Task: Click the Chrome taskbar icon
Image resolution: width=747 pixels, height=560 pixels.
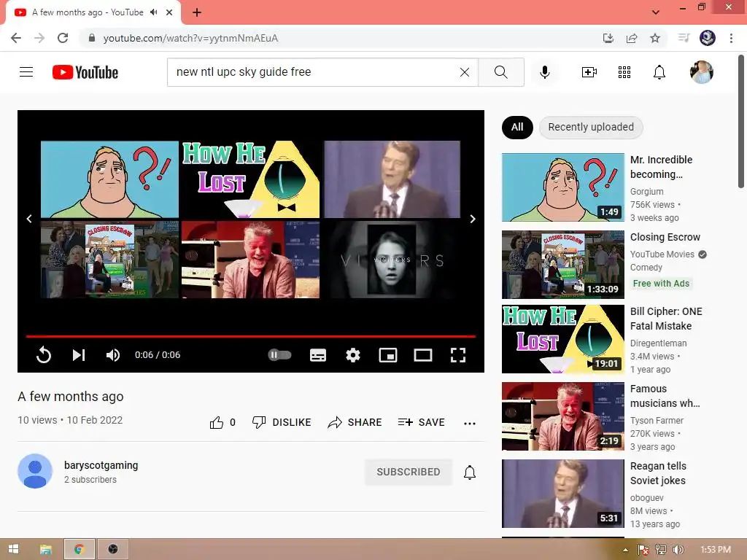Action: click(80, 549)
